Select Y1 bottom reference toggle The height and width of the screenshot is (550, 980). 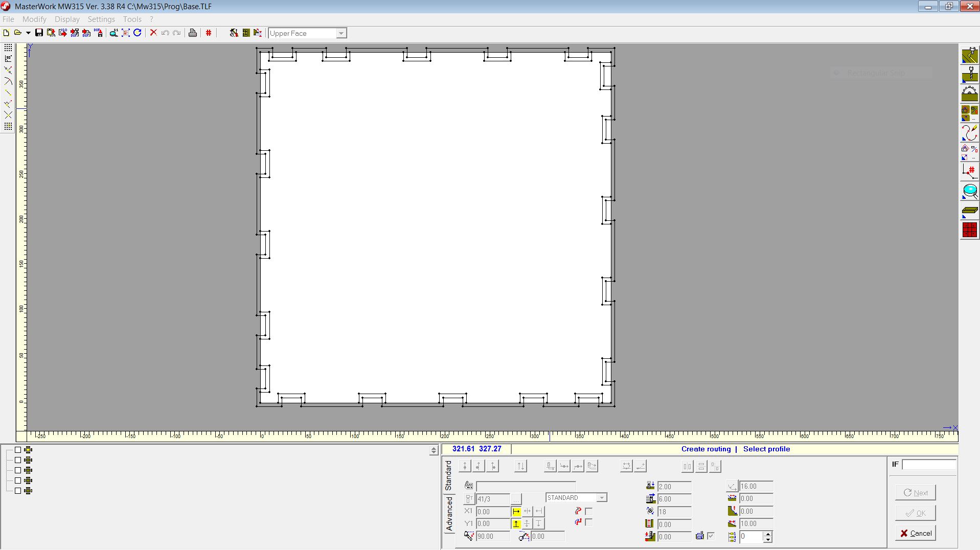516,523
